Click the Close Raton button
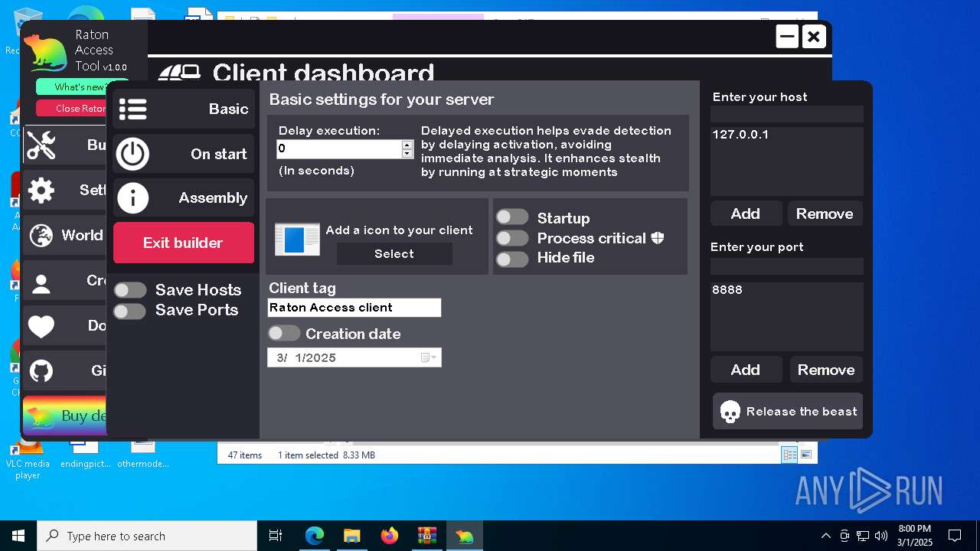Image resolution: width=980 pixels, height=551 pixels. coord(80,109)
